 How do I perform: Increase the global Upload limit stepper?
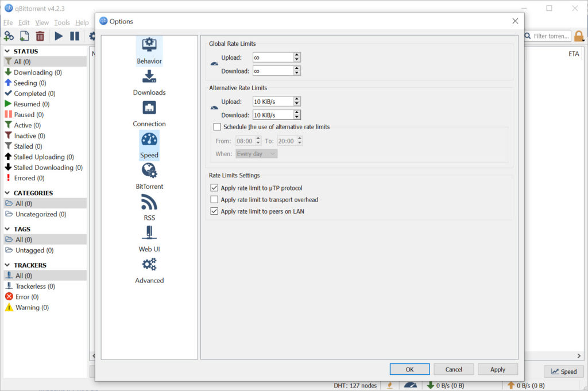[297, 55]
